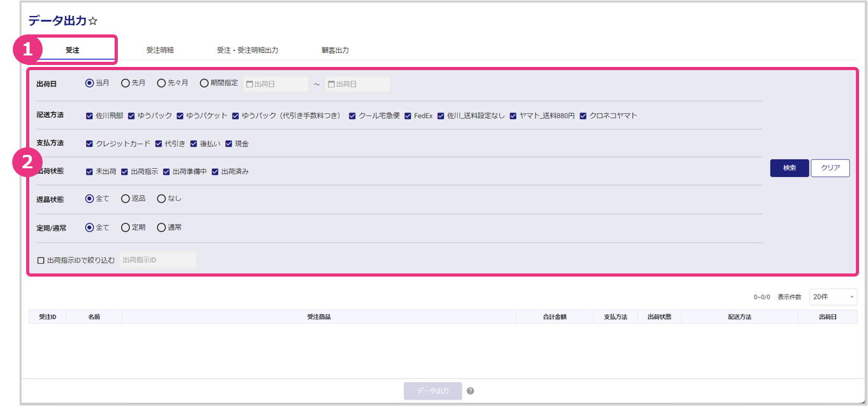Click the help question mark icon
This screenshot has width=868, height=406.
tap(470, 391)
